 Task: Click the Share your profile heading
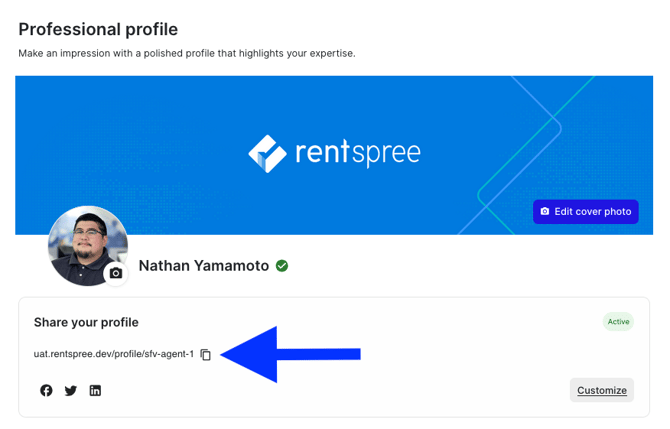86,322
